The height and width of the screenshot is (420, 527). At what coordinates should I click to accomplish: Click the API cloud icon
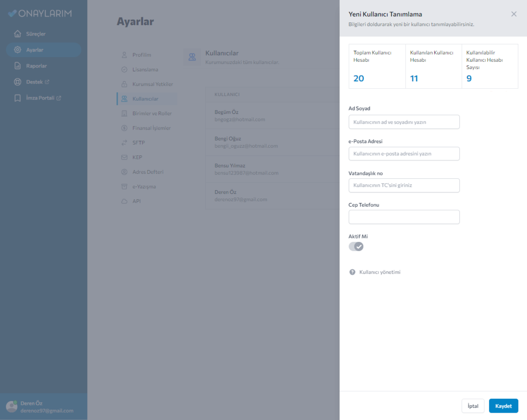(x=124, y=201)
